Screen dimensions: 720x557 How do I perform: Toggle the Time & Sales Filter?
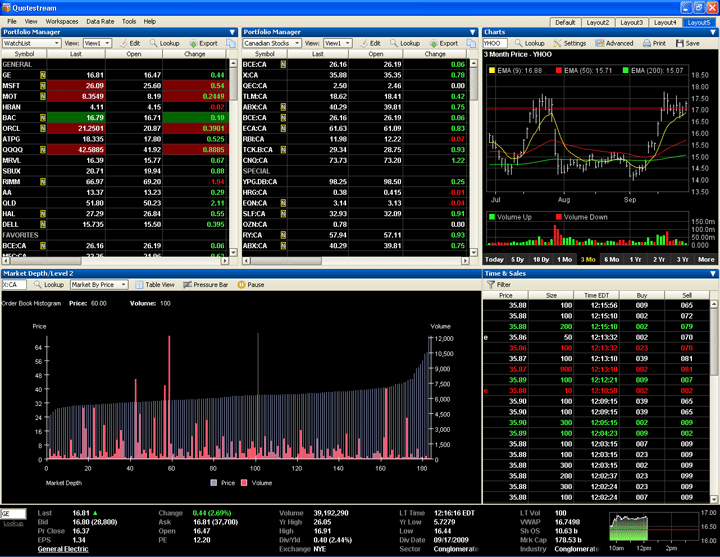tap(497, 285)
